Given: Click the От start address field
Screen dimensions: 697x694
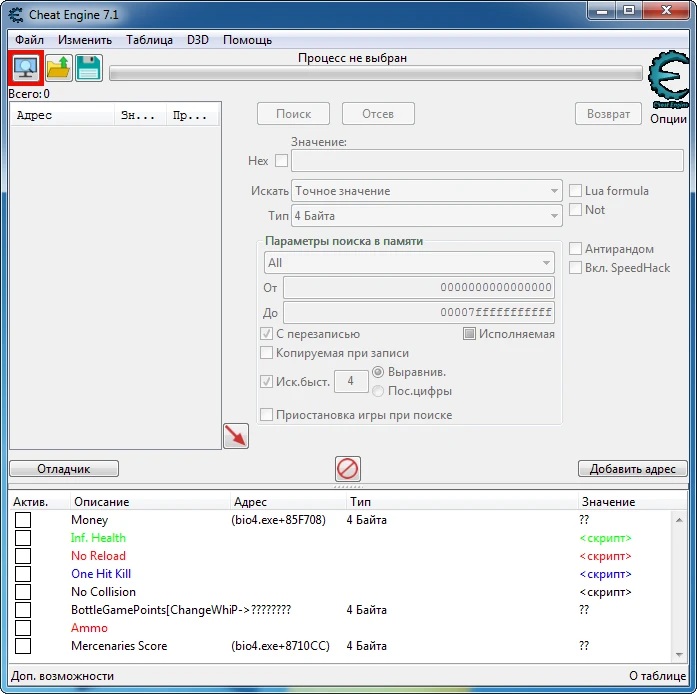Looking at the screenshot, I should click(x=419, y=287).
